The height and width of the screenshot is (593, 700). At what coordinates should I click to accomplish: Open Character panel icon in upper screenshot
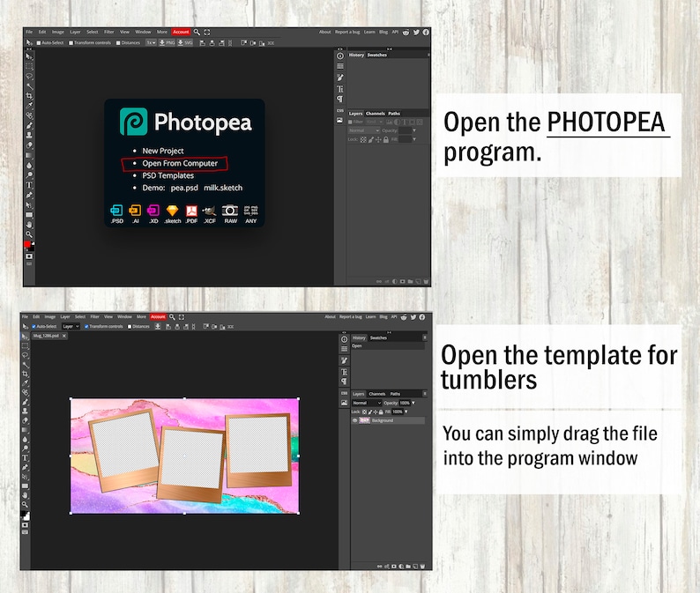pyautogui.click(x=340, y=89)
